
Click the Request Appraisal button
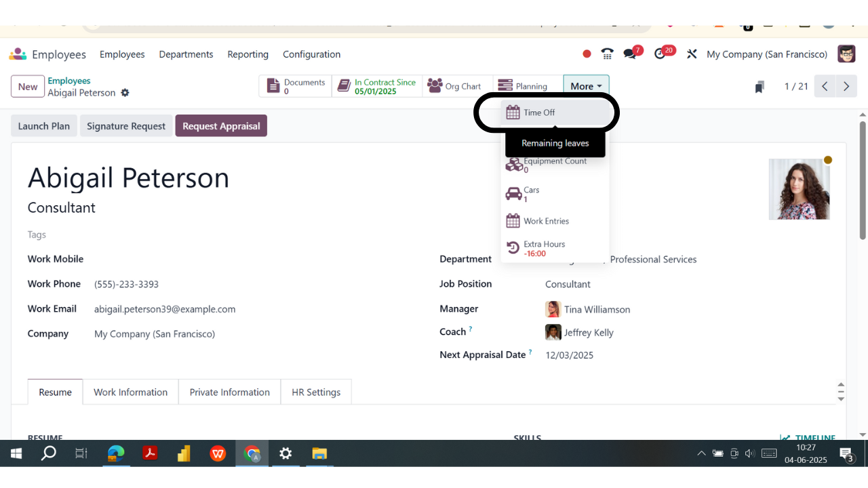pyautogui.click(x=221, y=125)
